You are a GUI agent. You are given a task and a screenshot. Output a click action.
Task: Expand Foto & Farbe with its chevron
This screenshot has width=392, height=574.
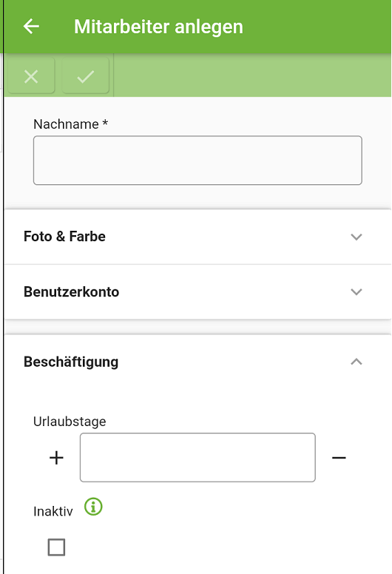pos(356,237)
